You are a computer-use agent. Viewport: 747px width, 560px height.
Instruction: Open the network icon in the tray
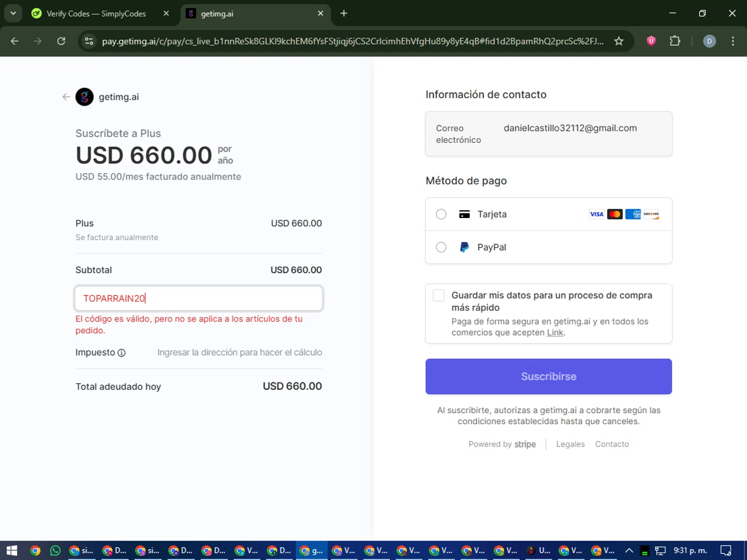(x=660, y=551)
